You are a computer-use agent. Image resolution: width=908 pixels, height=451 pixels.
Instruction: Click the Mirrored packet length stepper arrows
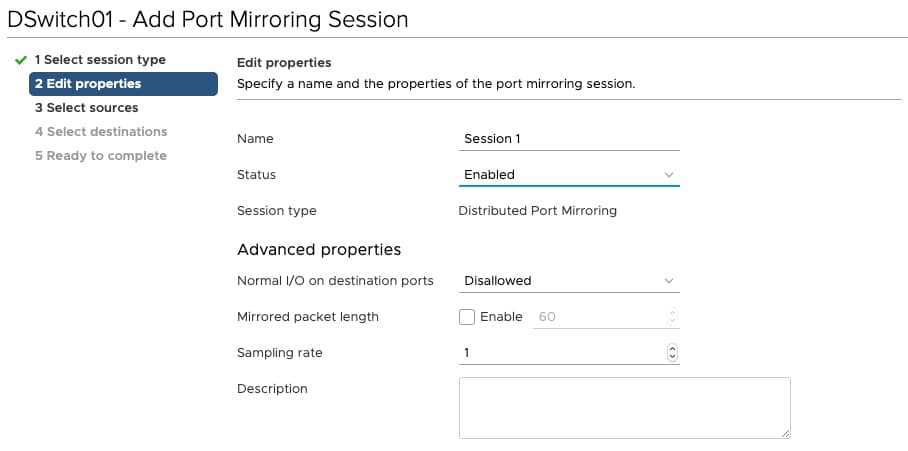click(x=672, y=317)
